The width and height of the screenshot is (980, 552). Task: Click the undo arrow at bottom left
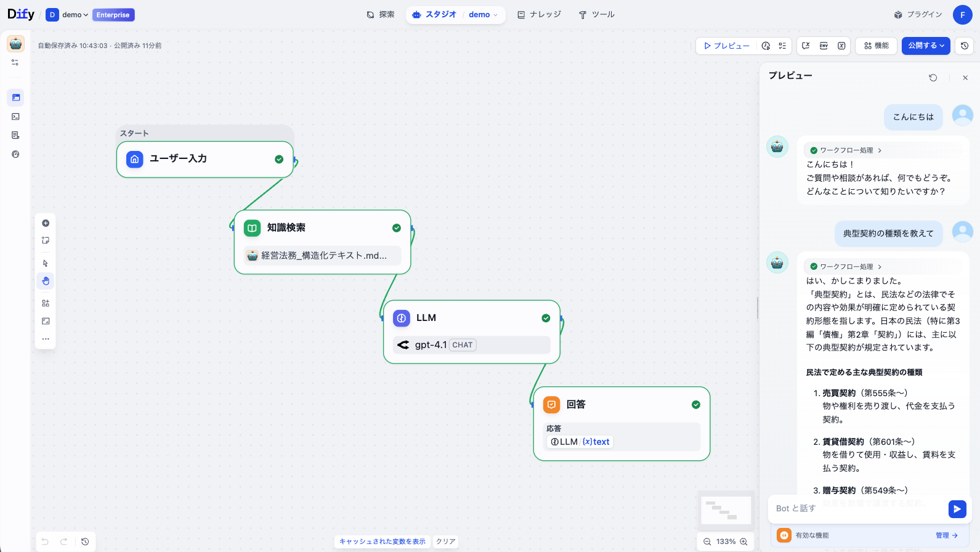[x=45, y=542]
